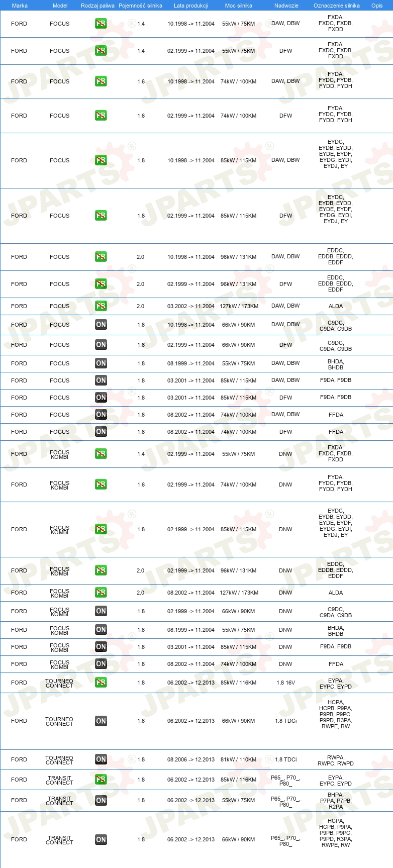393x868 pixels.
Task: Click PB icon for Focus Kombi 1.4
Action: click(101, 454)
